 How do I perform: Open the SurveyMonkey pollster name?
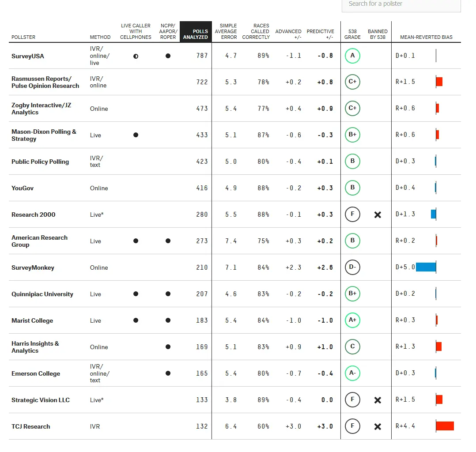33,268
